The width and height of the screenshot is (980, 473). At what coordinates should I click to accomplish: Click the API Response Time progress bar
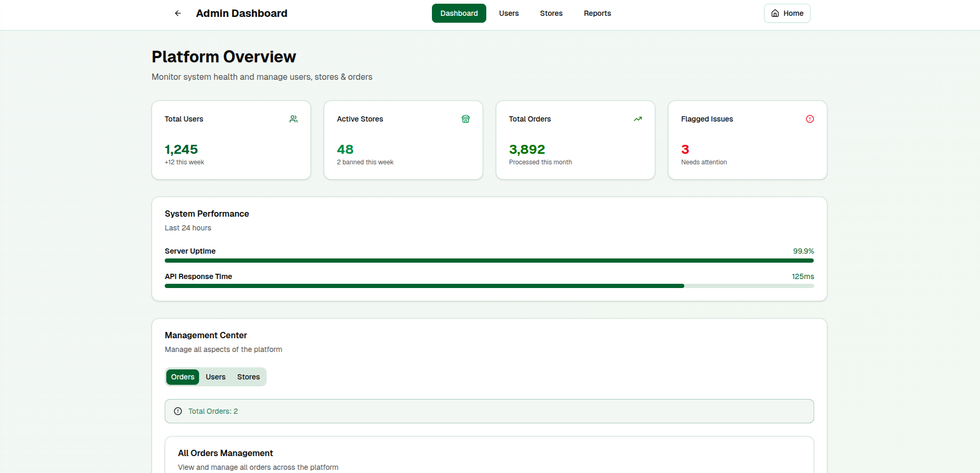pos(489,286)
